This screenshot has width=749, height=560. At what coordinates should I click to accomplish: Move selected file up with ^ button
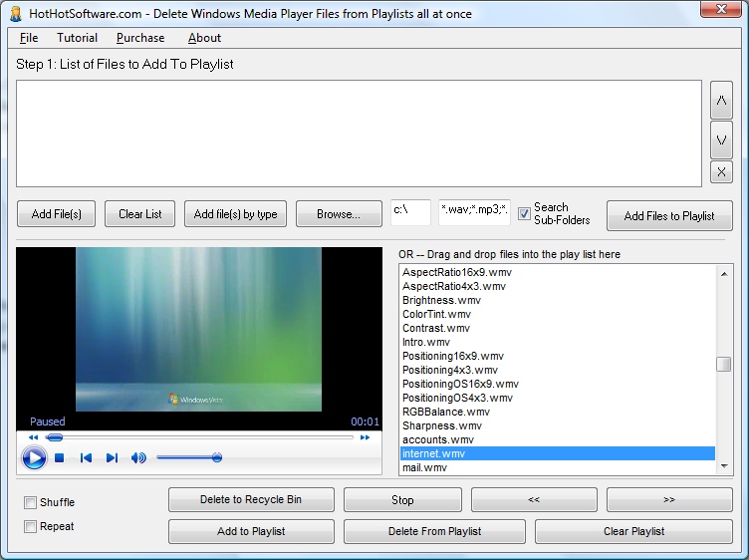721,100
